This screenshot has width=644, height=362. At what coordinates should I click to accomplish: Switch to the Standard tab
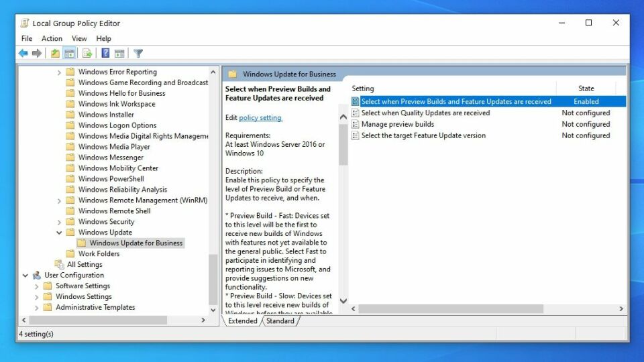point(280,321)
